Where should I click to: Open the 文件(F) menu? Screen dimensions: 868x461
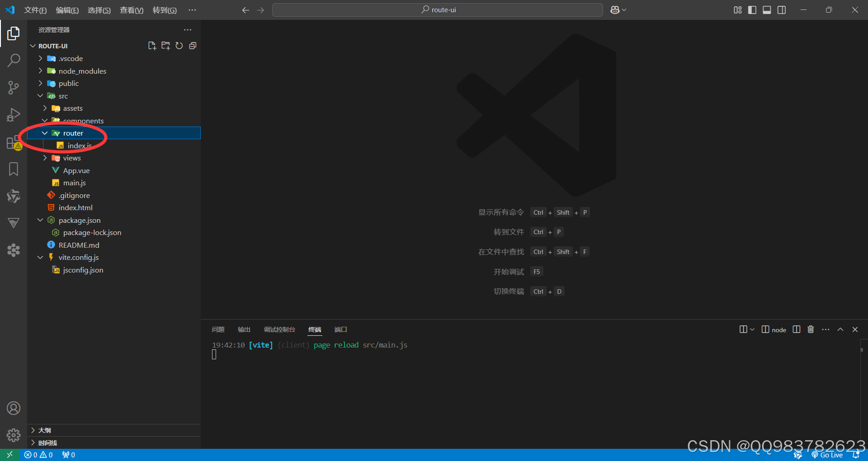coord(35,10)
